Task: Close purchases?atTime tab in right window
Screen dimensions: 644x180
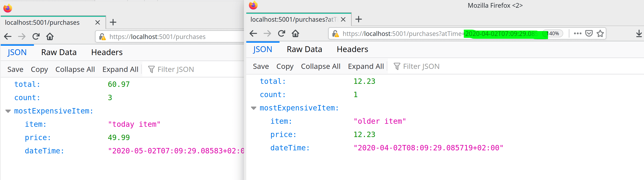Action: (x=343, y=19)
